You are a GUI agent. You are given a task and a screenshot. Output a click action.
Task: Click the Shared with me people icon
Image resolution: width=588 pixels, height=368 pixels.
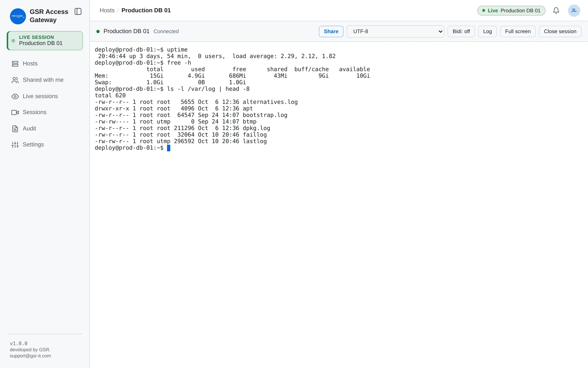[15, 80]
